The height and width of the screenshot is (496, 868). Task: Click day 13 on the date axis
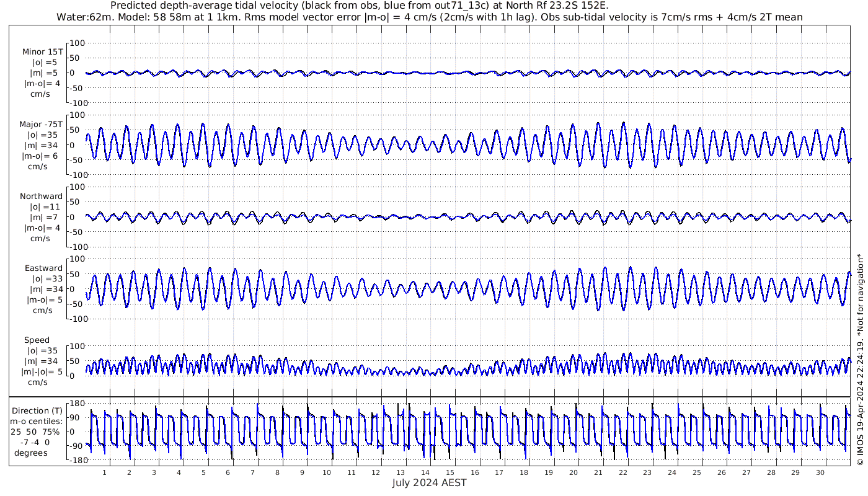(x=401, y=472)
